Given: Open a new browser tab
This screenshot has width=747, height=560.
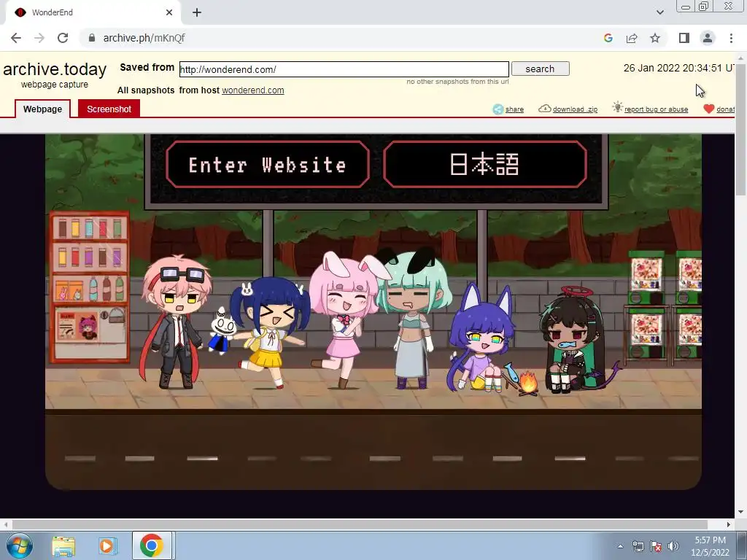Looking at the screenshot, I should 197,12.
